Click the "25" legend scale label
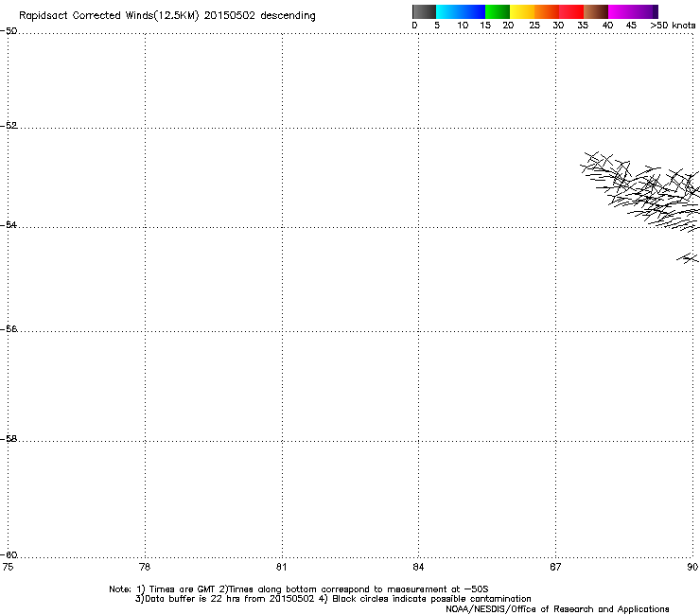 tap(534, 26)
